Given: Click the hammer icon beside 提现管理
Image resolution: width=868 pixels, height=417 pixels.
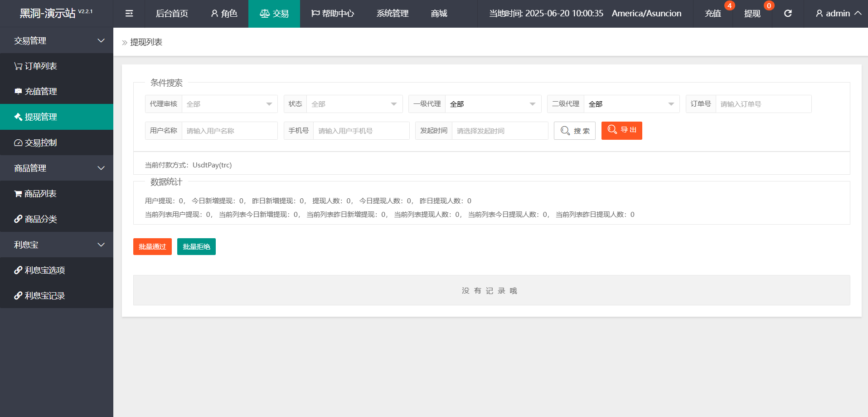Looking at the screenshot, I should click(x=18, y=117).
